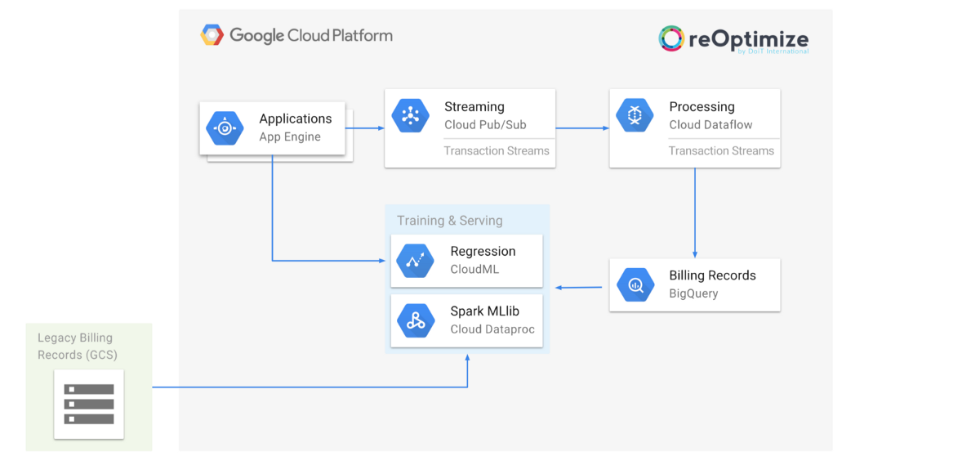Select the Streaming title text

coord(474,107)
